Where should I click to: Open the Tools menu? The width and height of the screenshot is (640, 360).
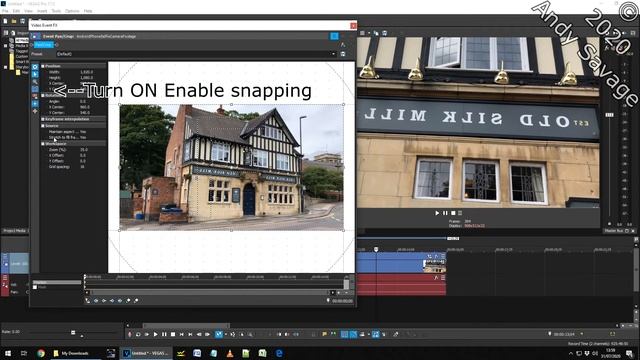(56, 11)
